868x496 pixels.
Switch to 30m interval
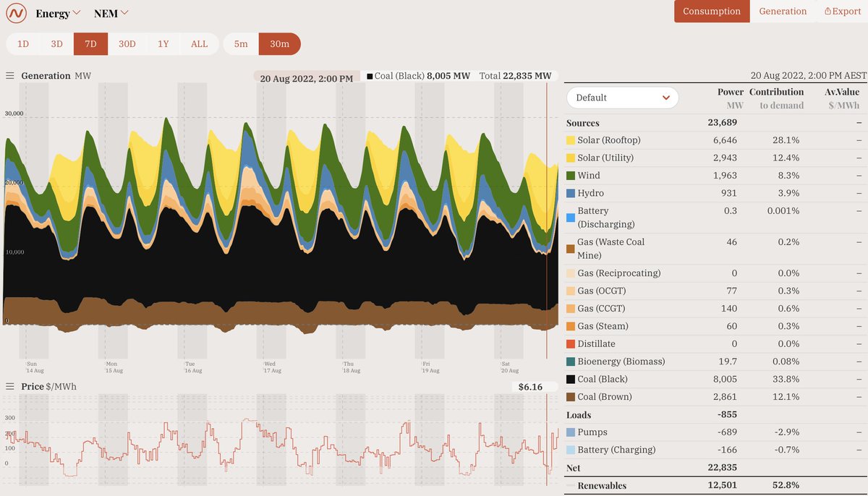point(280,44)
